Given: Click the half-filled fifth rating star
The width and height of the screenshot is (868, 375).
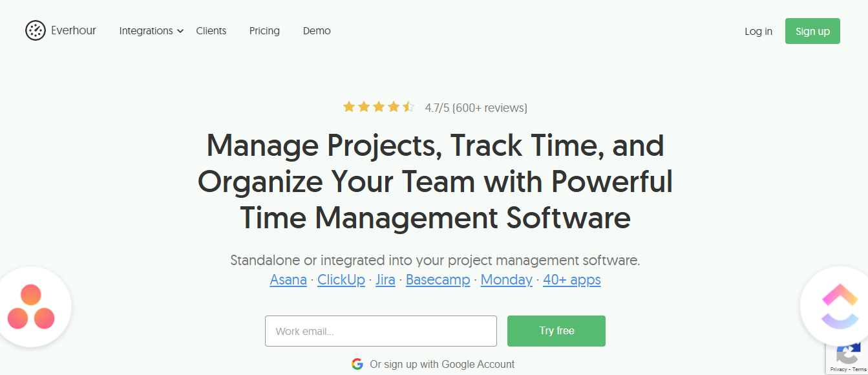Looking at the screenshot, I should pos(408,106).
